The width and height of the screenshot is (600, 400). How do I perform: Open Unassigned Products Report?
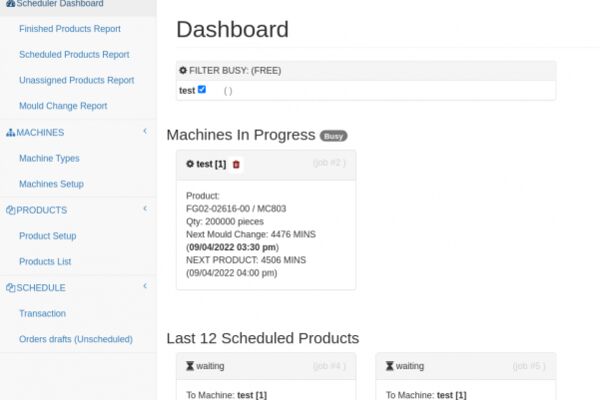pos(77,80)
